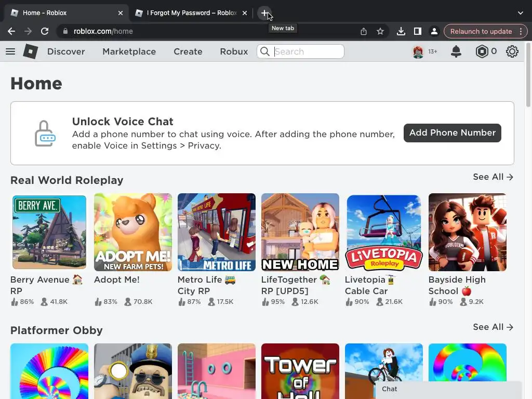The height and width of the screenshot is (399, 532).
Task: Open the Marketplace page
Action: (129, 51)
